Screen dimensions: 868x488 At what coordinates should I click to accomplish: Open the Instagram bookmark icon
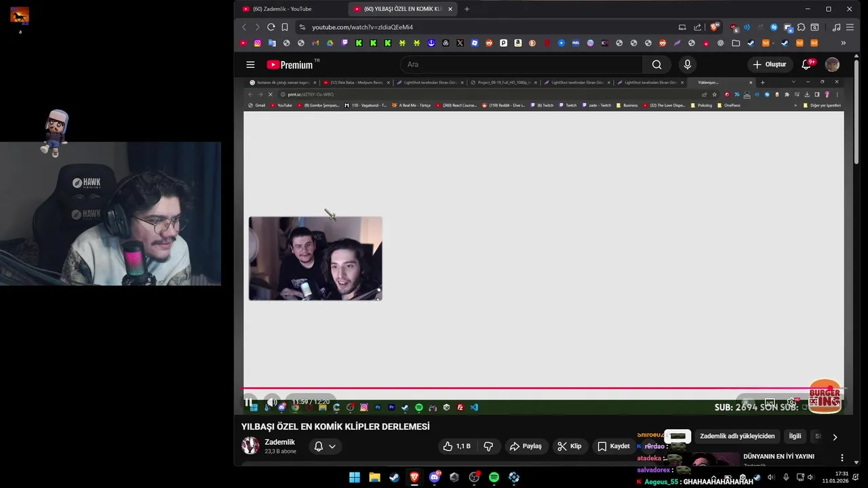pyautogui.click(x=258, y=43)
